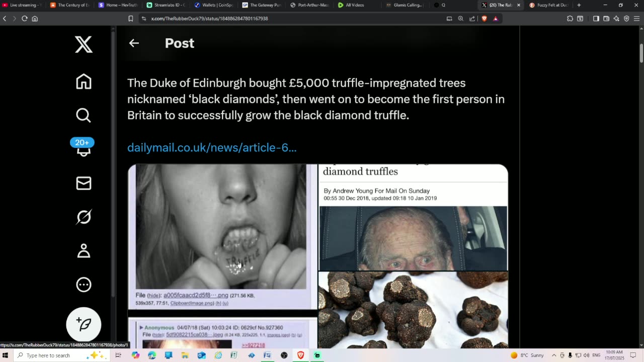Open the More circle-dots menu
The image size is (644, 362).
pyautogui.click(x=84, y=285)
